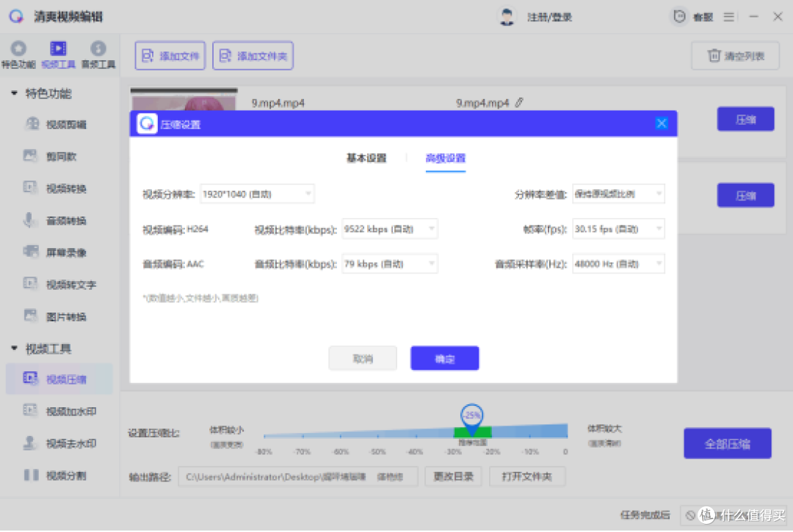Screen dimensions: 793x532
Task: Click the user avatar icon
Action: (x=506, y=17)
